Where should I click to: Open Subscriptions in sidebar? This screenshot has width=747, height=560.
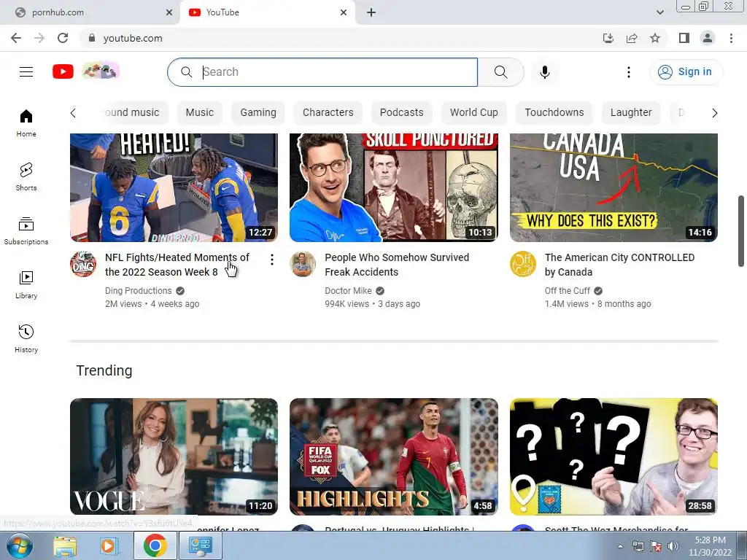[26, 231]
